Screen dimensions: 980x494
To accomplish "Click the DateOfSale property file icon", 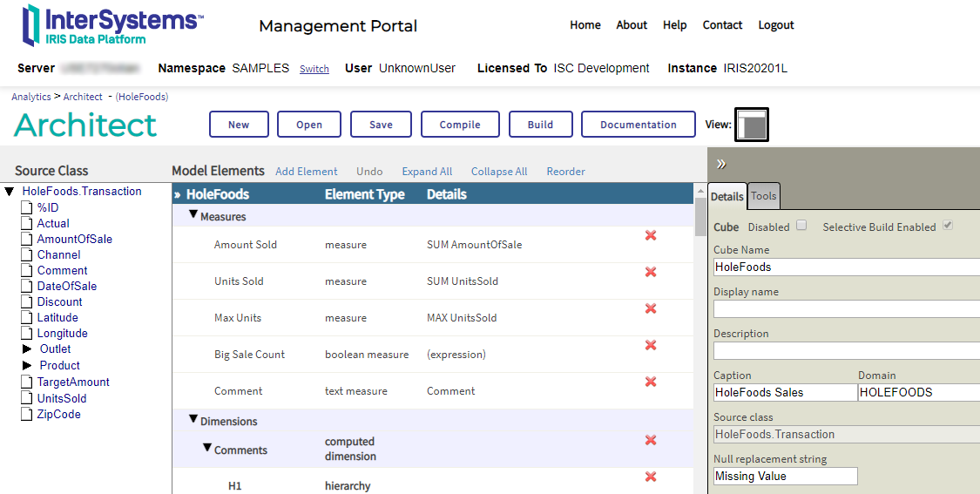I will point(26,286).
